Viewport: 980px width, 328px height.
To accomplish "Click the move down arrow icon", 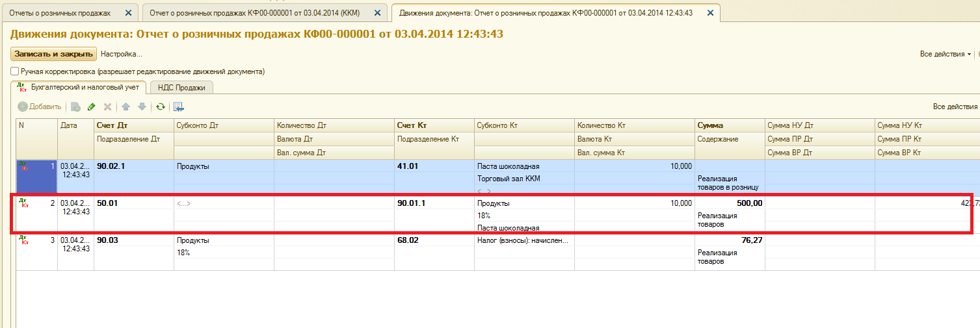I will coord(142,107).
